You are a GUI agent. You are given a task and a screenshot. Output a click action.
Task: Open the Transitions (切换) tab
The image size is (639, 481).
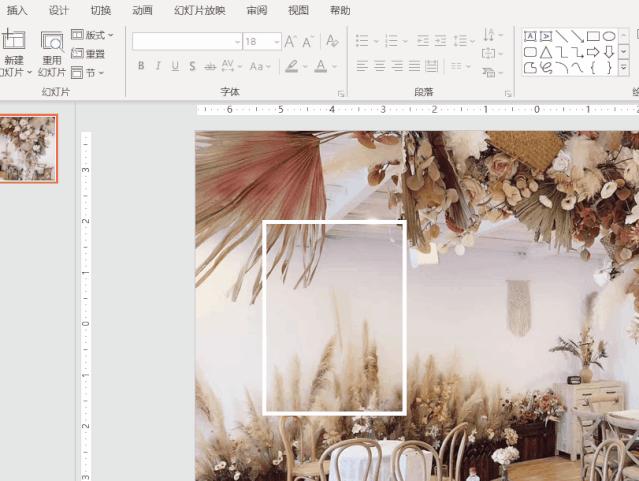click(101, 10)
